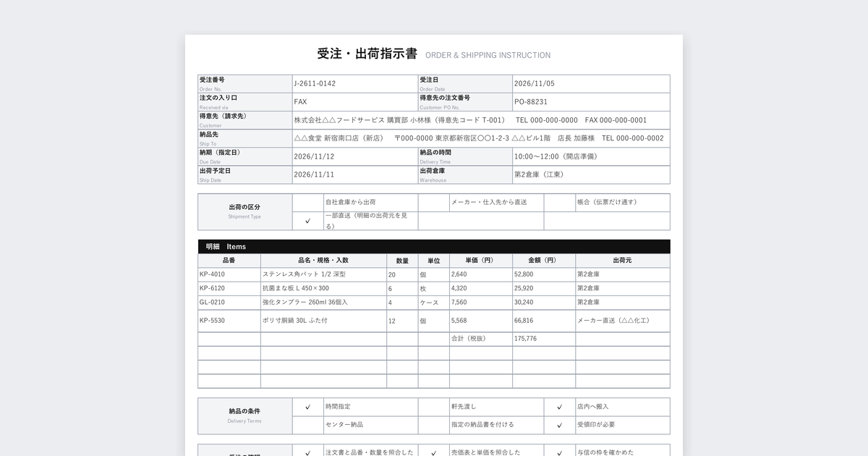Click the order date 2026/11/05
868x456 pixels.
point(535,84)
